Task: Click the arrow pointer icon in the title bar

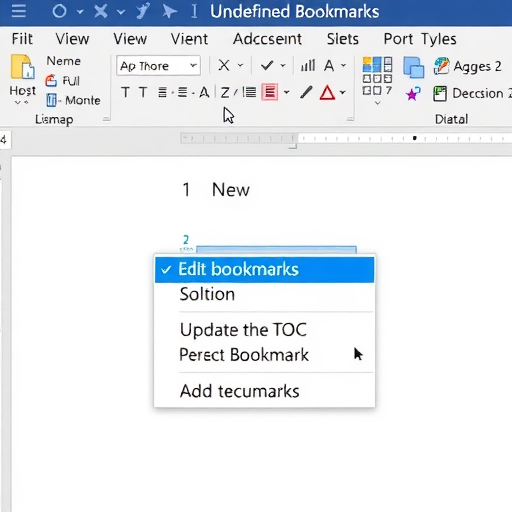Action: [169, 11]
